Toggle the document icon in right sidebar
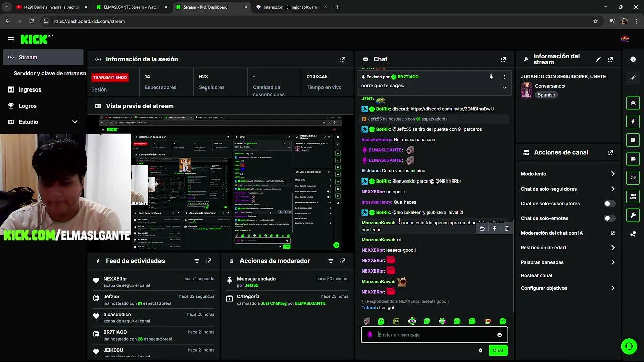 point(633,140)
